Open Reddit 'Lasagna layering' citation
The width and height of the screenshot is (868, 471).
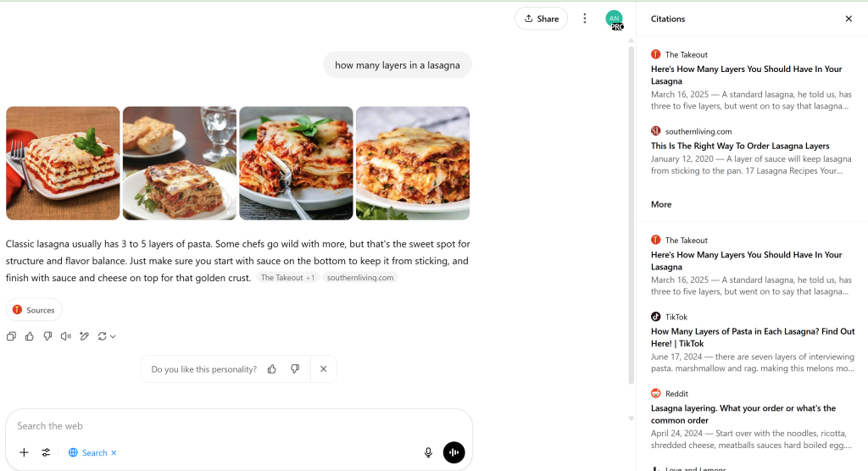[743, 414]
